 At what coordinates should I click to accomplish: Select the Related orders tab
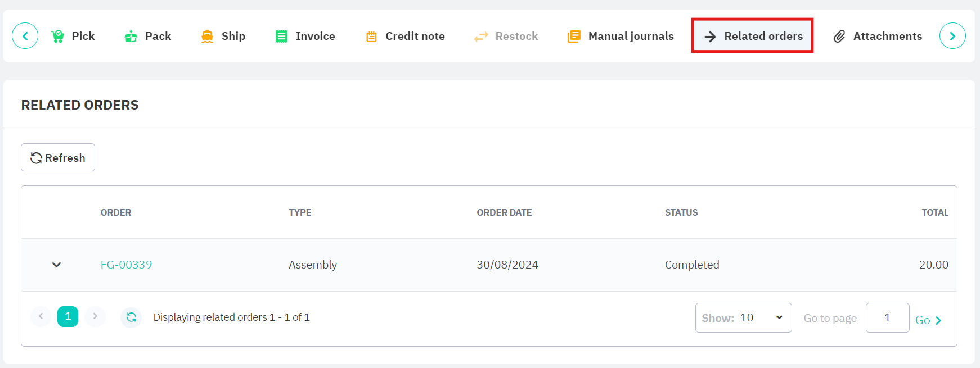pyautogui.click(x=753, y=36)
